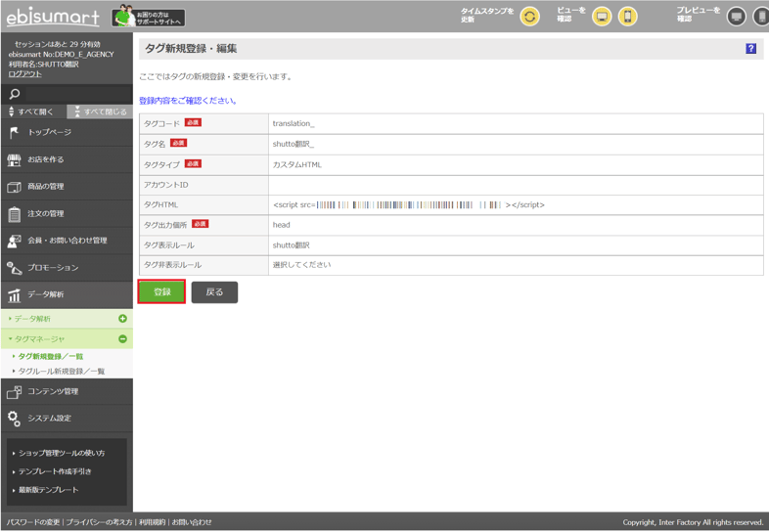Click 選択してください in タグ非表示ルール row
The width and height of the screenshot is (769, 532).
pyautogui.click(x=301, y=265)
